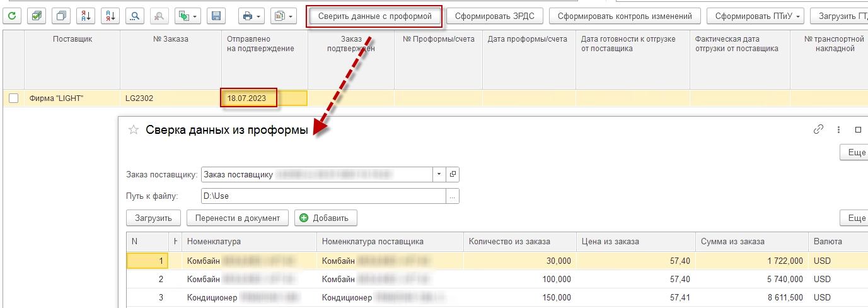Image resolution: width=868 pixels, height=308 pixels.
Task: Open the reports dropdown button
Action: 284,15
